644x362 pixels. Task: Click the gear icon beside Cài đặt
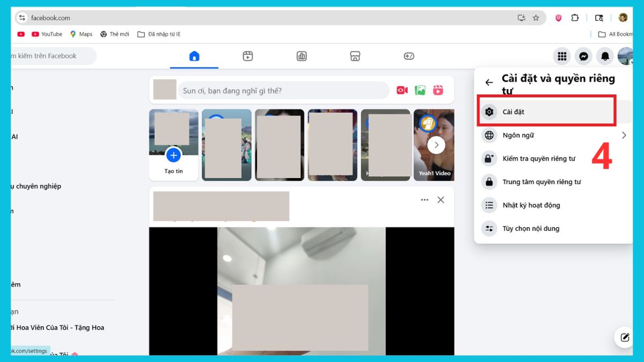[x=489, y=112]
